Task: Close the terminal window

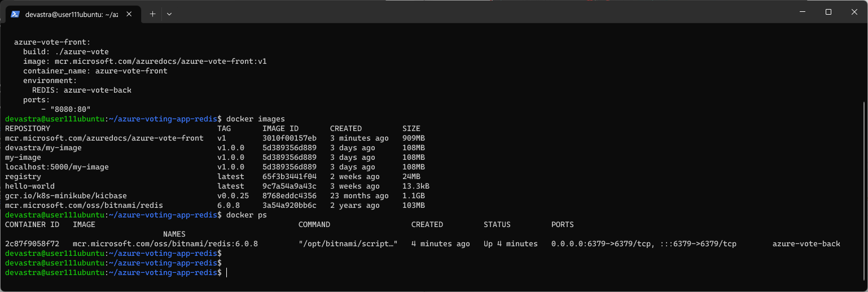Action: tap(854, 12)
